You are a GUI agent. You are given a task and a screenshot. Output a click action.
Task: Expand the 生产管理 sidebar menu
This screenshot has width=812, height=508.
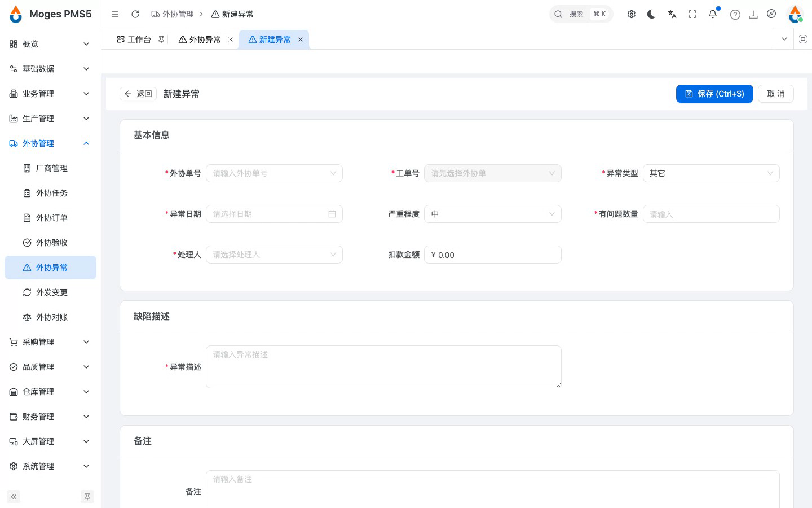click(x=50, y=119)
